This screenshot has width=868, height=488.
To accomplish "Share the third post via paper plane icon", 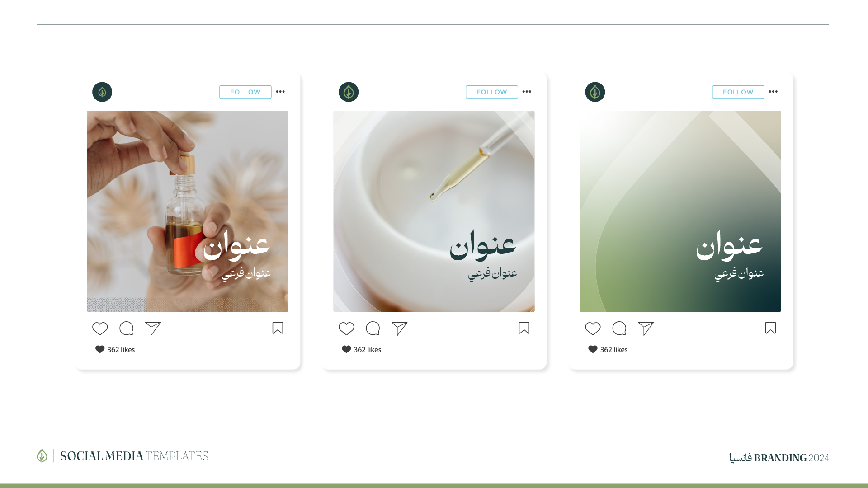I will 646,328.
